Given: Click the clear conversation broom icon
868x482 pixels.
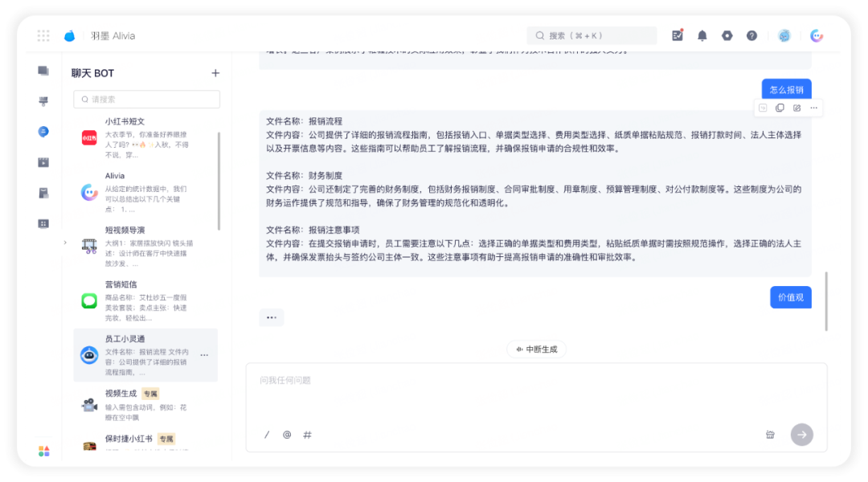Looking at the screenshot, I should pyautogui.click(x=770, y=435).
